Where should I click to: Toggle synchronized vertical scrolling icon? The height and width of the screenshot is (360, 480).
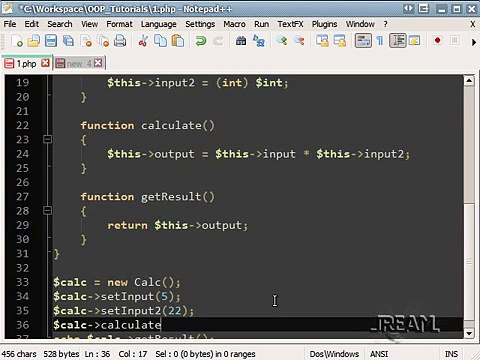(322, 41)
